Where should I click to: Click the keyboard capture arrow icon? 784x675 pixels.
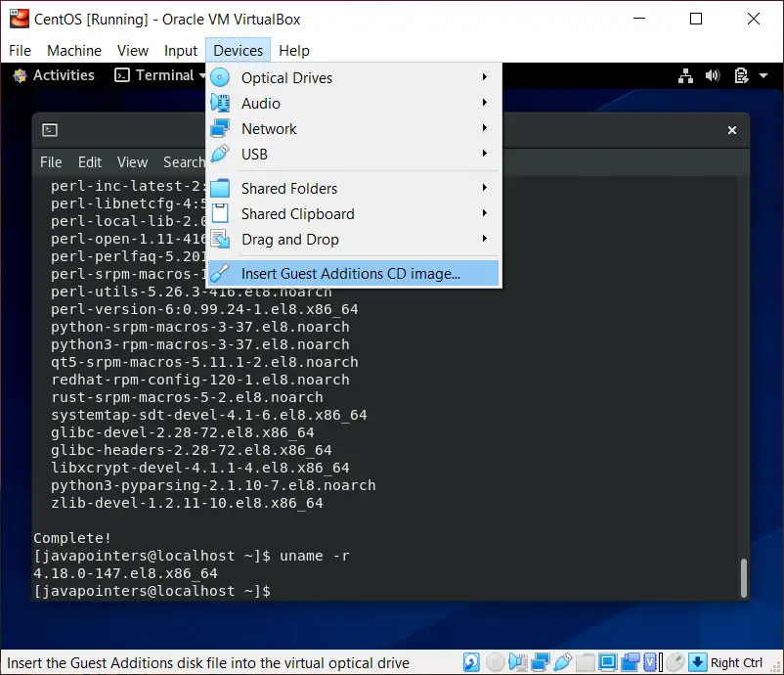[698, 662]
